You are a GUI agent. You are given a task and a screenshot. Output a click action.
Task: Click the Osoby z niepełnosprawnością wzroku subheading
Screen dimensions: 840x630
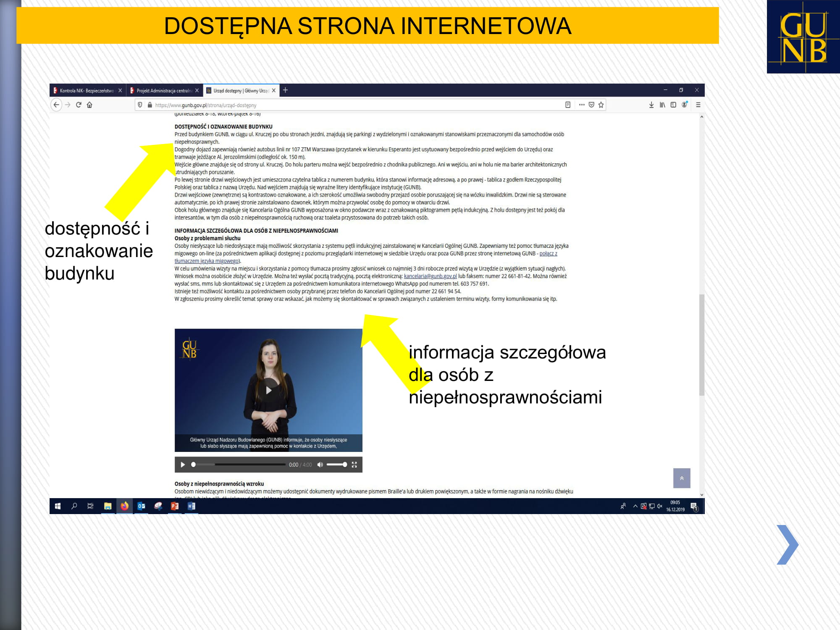[x=219, y=484]
